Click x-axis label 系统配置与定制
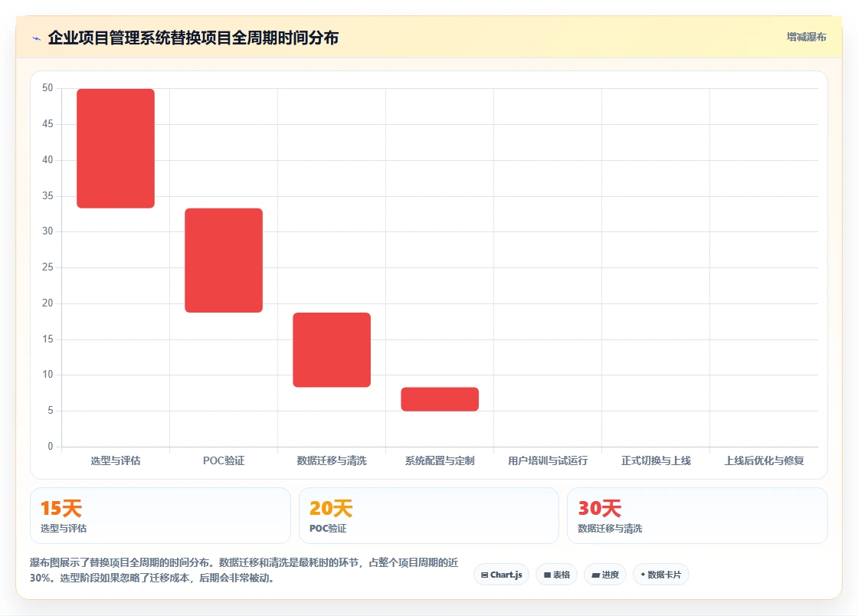Image resolution: width=858 pixels, height=616 pixels. (x=440, y=460)
